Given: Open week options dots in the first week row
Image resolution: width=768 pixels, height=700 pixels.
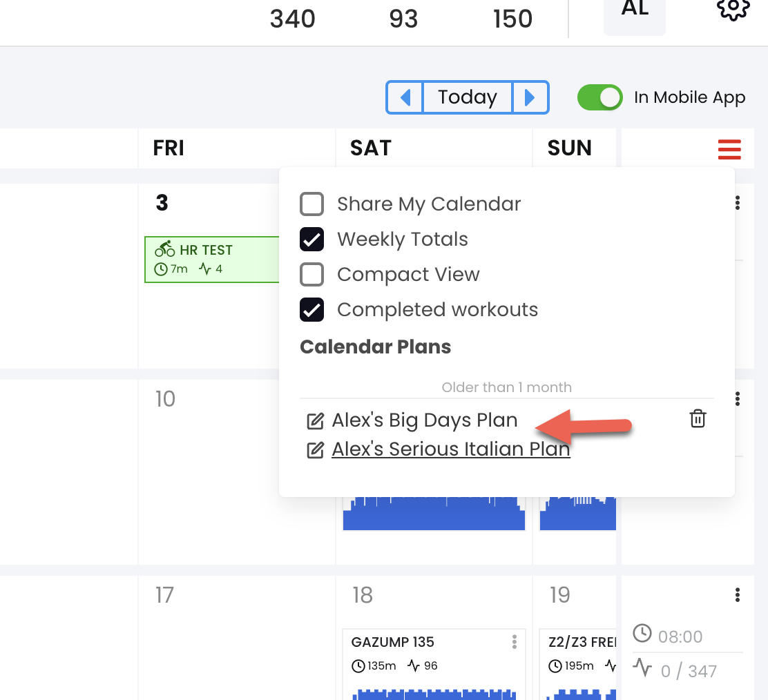Looking at the screenshot, I should coord(737,203).
